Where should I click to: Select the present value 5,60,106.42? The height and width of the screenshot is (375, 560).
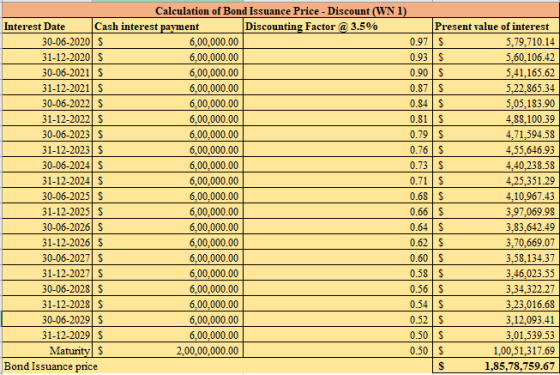pyautogui.click(x=496, y=57)
